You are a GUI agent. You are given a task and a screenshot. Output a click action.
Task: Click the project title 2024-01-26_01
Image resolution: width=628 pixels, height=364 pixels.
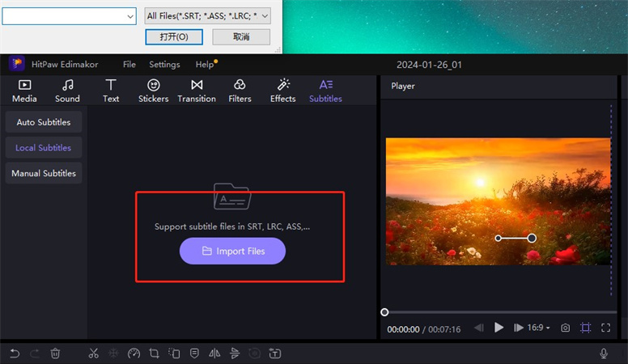pos(429,65)
